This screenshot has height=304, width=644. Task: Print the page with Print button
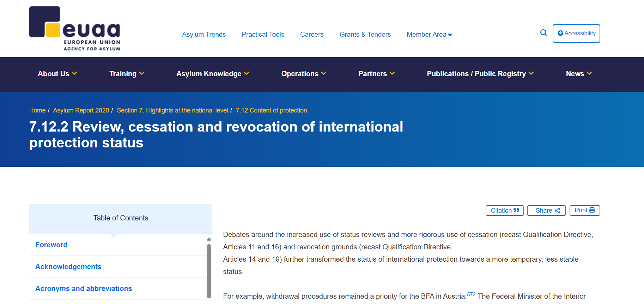584,211
